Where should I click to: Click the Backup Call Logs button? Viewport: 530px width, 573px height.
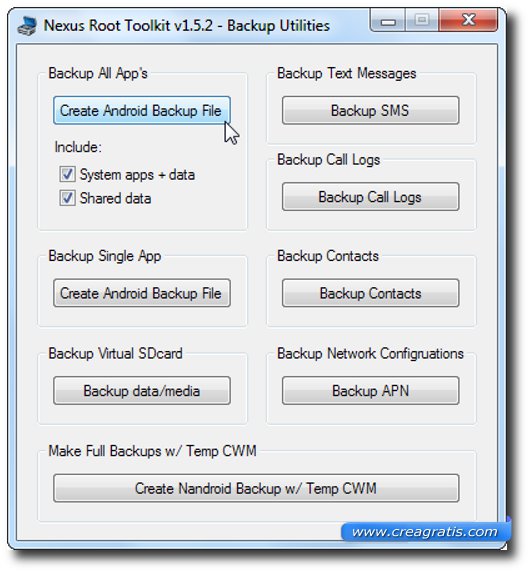pyautogui.click(x=370, y=197)
